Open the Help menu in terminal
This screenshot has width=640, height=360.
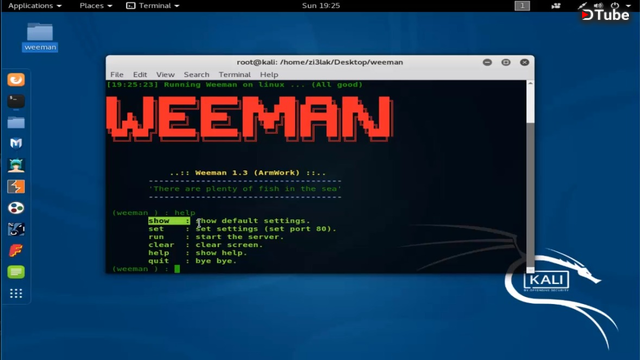click(x=269, y=74)
